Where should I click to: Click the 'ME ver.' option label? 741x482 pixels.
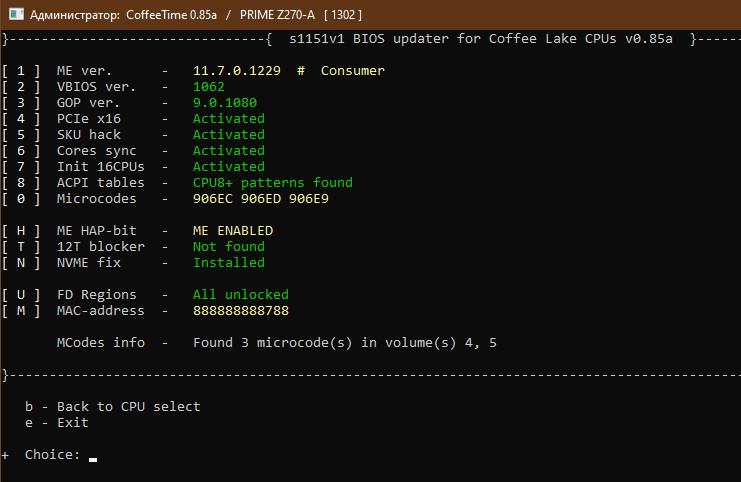84,70
